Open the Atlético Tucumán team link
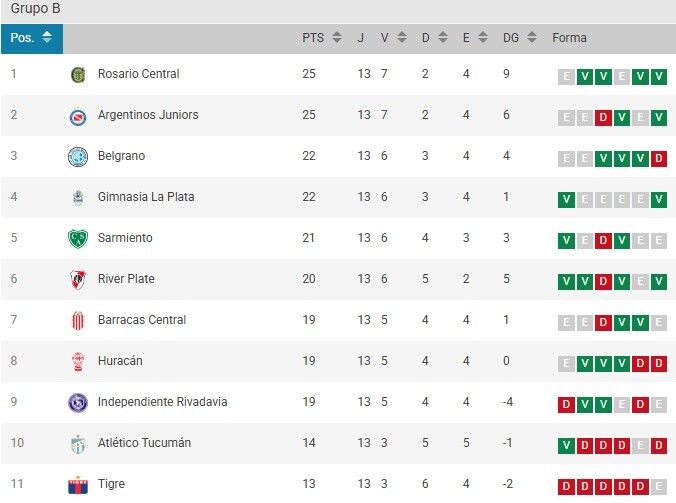676x503 pixels. [144, 443]
